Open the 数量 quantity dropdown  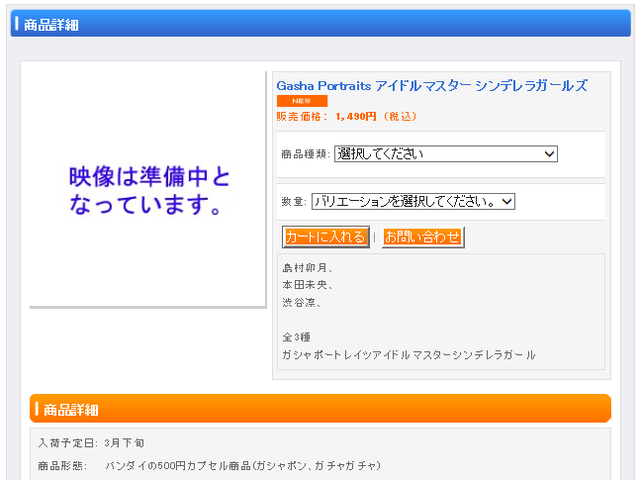pos(413,202)
